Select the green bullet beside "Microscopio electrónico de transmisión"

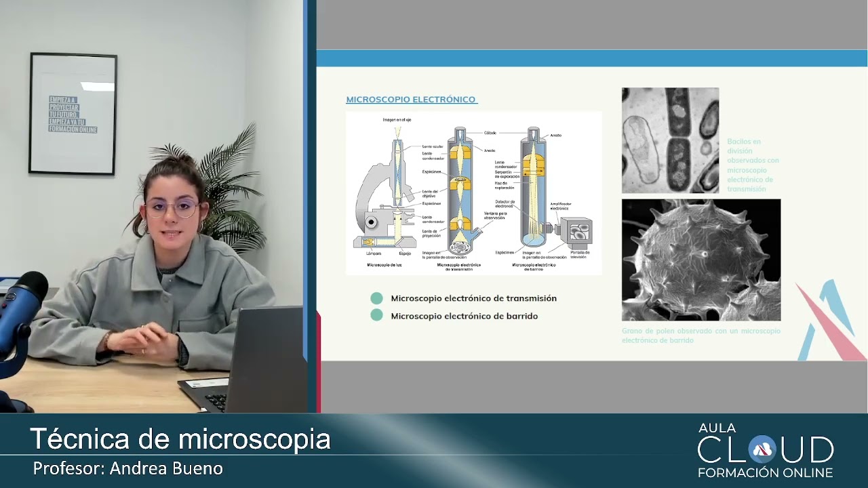pos(376,298)
